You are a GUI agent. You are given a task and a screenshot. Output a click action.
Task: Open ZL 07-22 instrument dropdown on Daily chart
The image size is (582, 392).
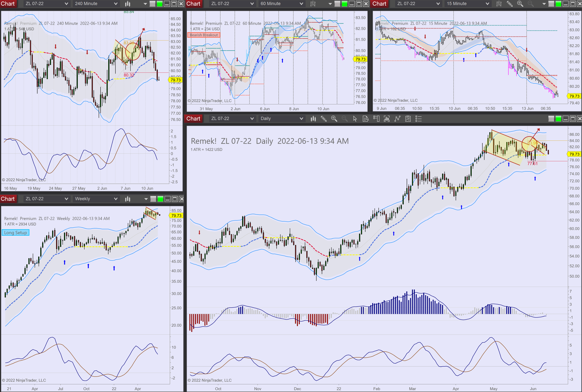click(252, 119)
